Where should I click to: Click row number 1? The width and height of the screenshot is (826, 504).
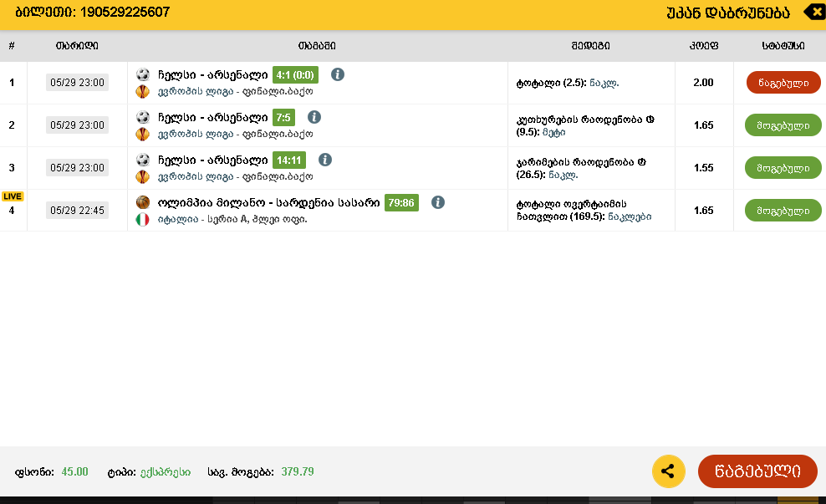pos(12,83)
